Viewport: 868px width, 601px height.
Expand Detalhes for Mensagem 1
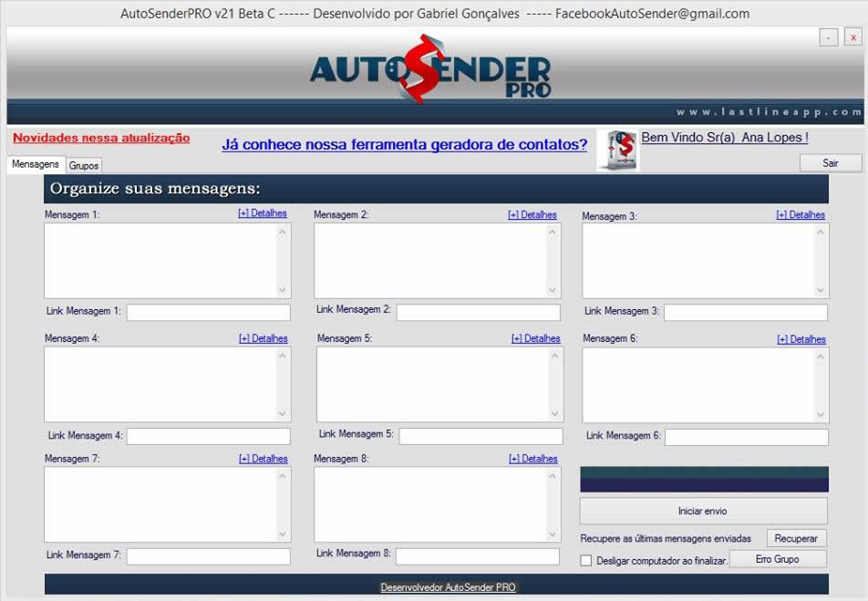tap(263, 213)
